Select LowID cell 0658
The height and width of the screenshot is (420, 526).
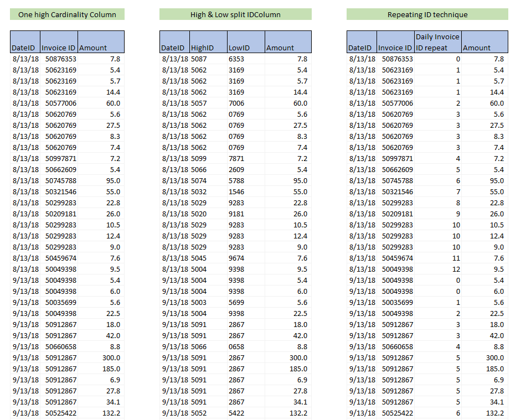pyautogui.click(x=246, y=346)
